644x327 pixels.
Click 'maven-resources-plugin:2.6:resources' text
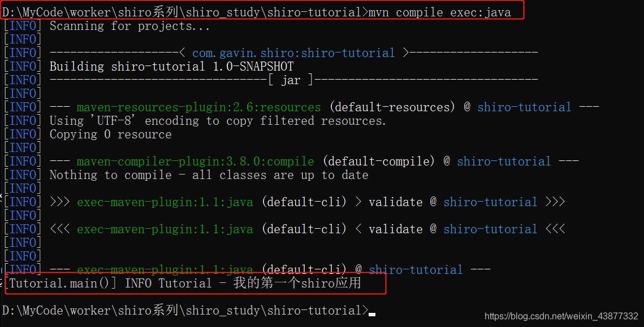click(198, 107)
